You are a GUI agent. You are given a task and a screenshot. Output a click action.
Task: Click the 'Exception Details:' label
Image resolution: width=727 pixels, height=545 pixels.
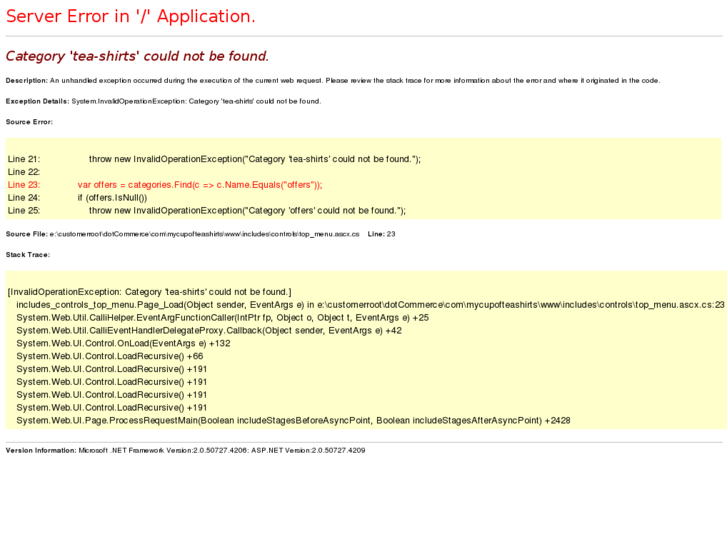[x=37, y=101]
